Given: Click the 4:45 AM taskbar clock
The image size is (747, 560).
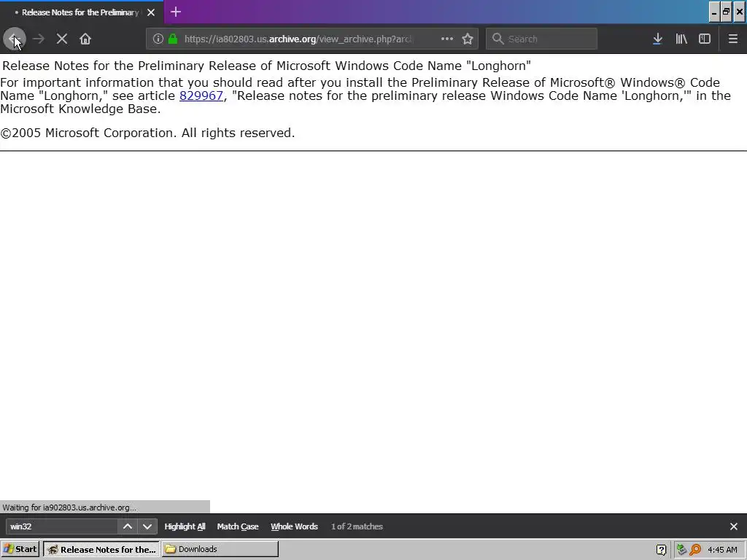Looking at the screenshot, I should [x=722, y=550].
